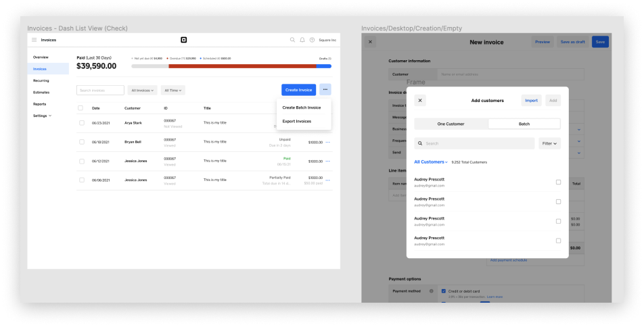
Task: Open notifications bell icon
Action: point(302,40)
